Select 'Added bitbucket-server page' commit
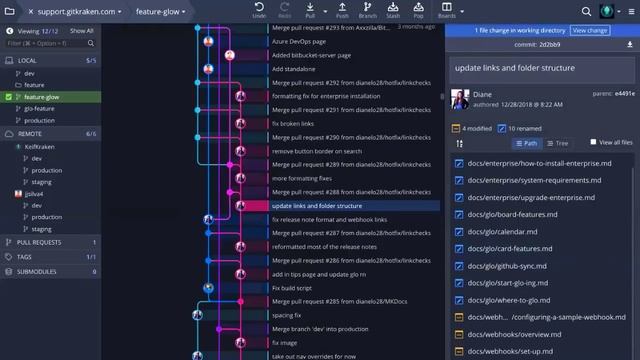This screenshot has height=360, width=640. [x=311, y=55]
